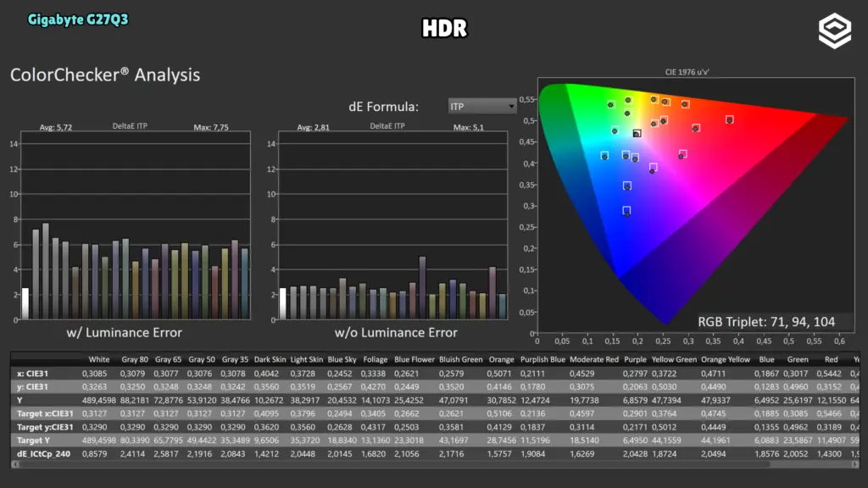
Task: Click the ColorChecker Analysis heading
Action: pos(105,75)
